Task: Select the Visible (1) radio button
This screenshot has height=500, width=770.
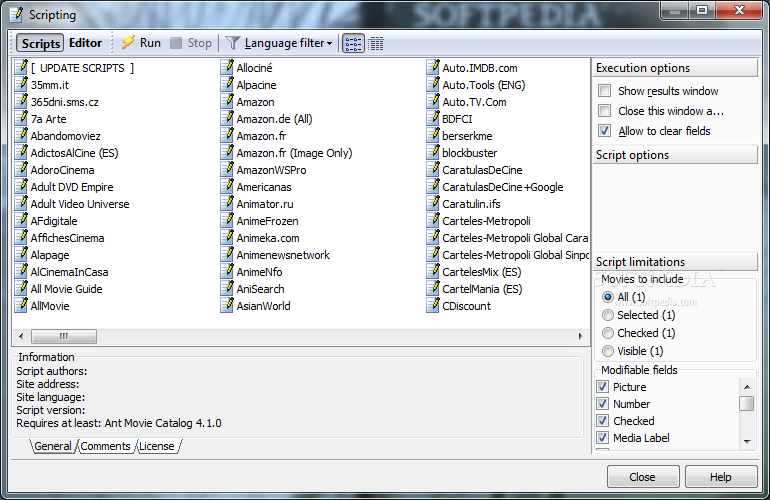Action: 608,351
